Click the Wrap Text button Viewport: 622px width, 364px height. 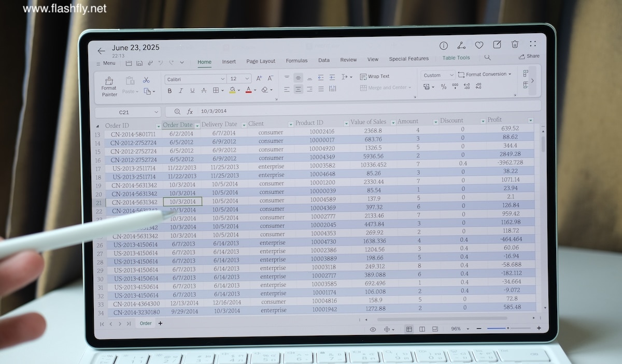coord(375,77)
